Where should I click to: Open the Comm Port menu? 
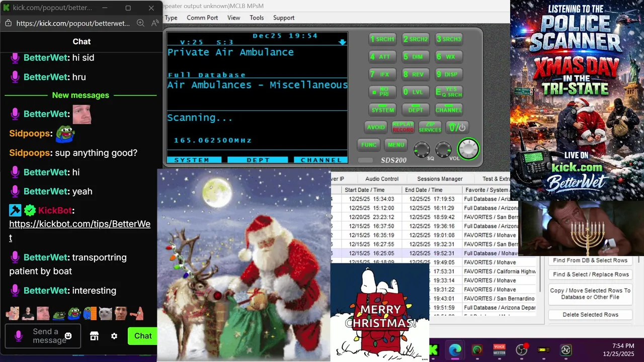[202, 18]
